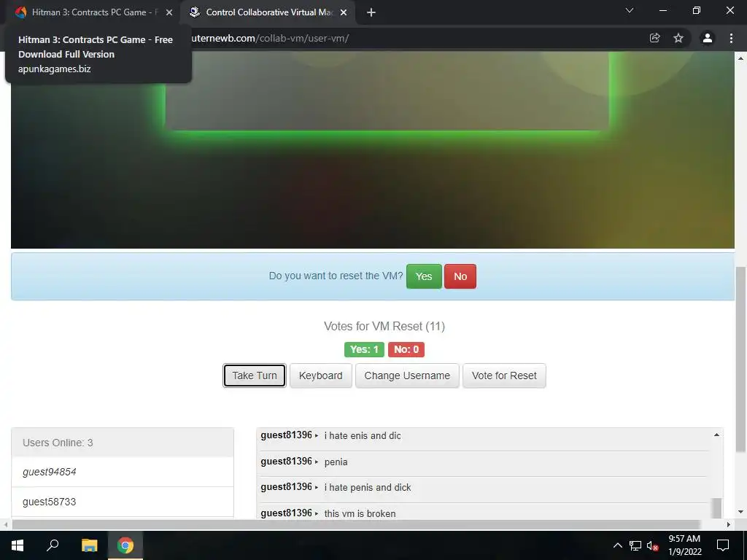Click the chat message 'penia'
The width and height of the screenshot is (747, 560).
pos(336,462)
